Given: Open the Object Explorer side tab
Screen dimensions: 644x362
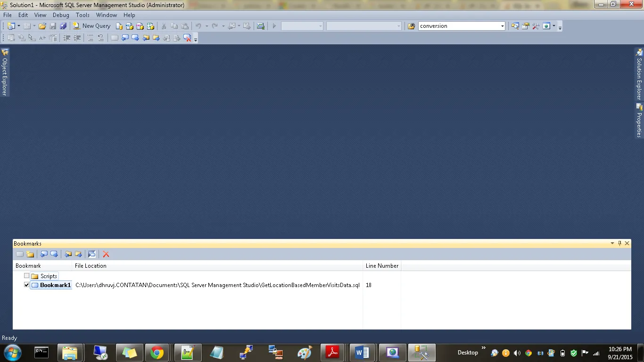Looking at the screenshot, I should (x=5, y=72).
